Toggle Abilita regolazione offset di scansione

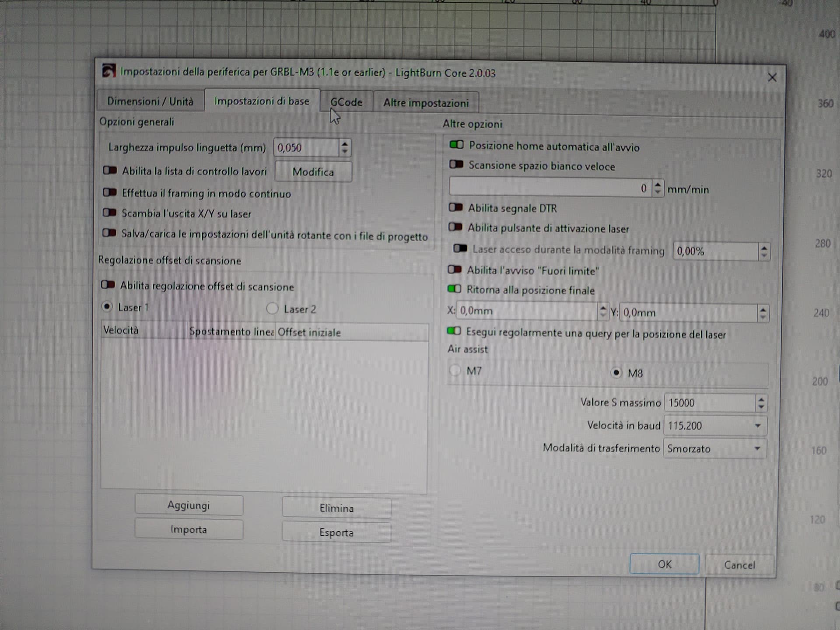click(108, 285)
